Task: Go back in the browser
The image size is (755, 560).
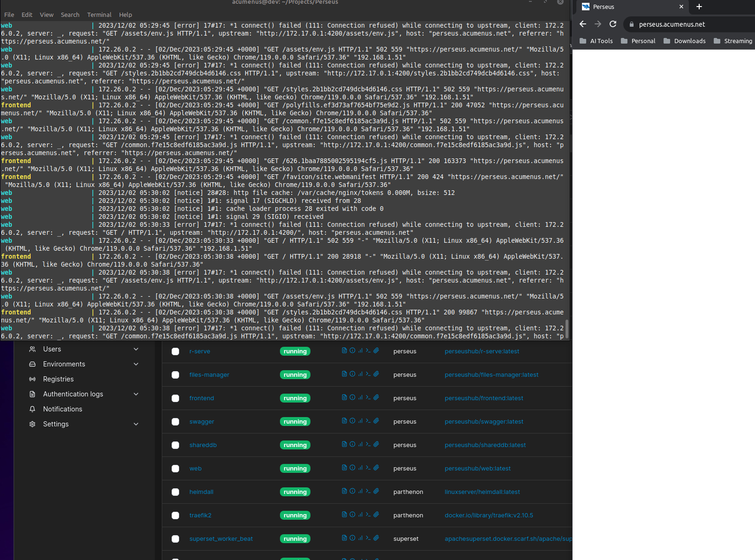Action: 583,24
